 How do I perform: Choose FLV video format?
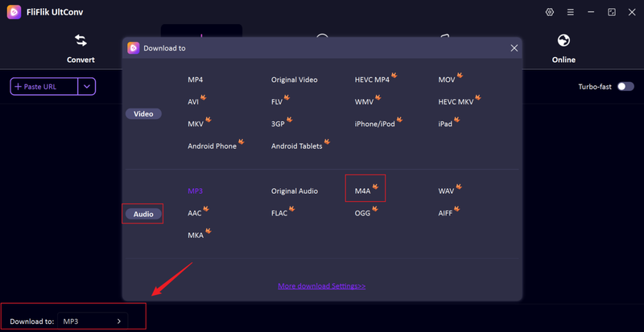click(x=277, y=102)
